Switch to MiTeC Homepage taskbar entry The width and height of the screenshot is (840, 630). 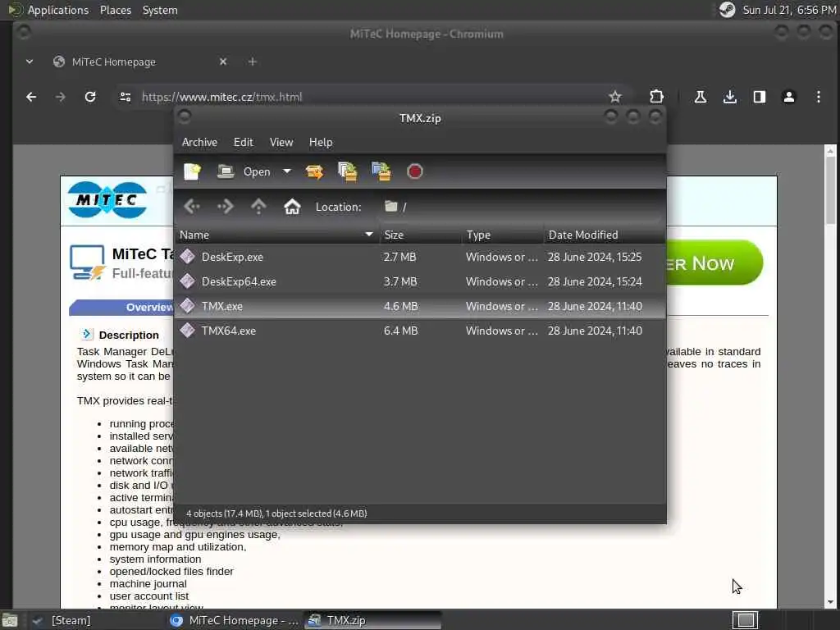click(234, 620)
